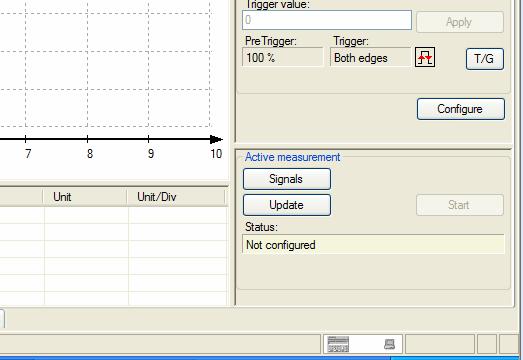This screenshot has height=360, width=523.
Task: Click the Not configured status field
Action: click(373, 245)
